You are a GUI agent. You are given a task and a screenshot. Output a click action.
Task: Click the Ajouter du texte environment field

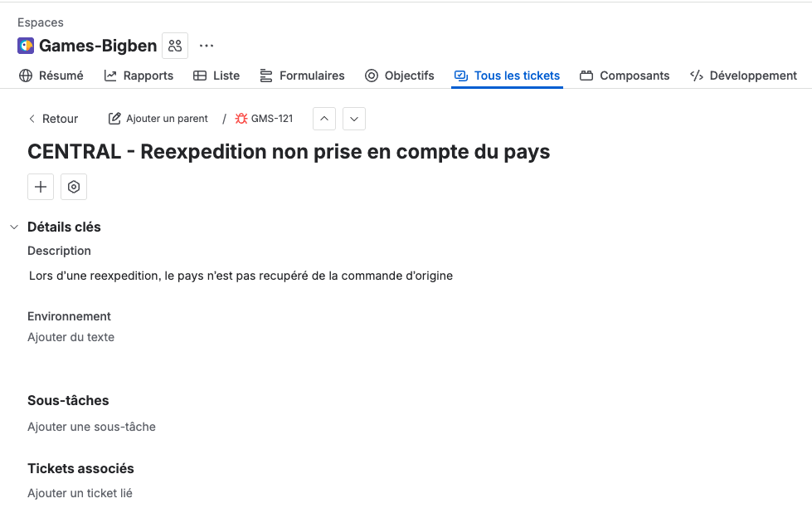pos(71,337)
